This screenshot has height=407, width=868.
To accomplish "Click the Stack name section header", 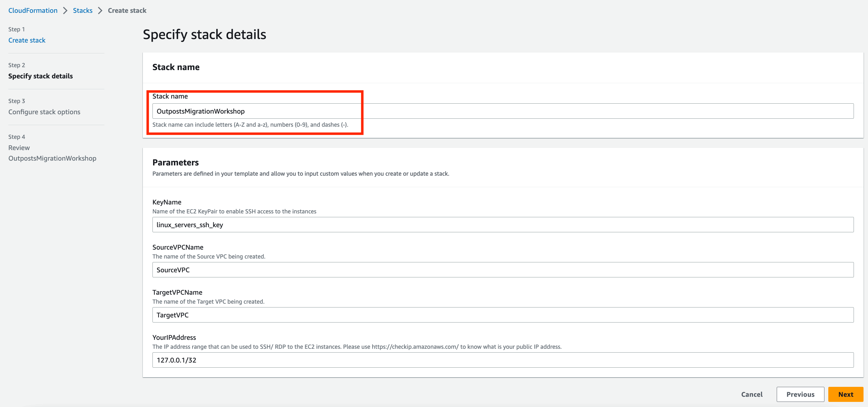I will 176,67.
